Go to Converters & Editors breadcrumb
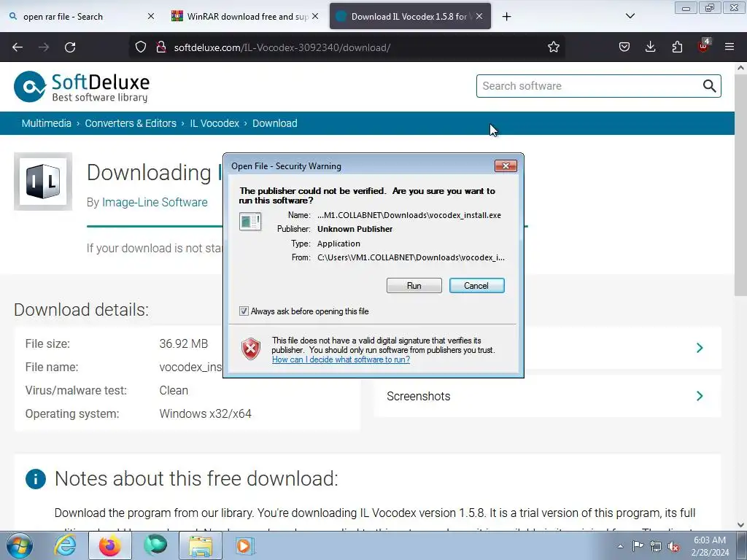 (131, 123)
